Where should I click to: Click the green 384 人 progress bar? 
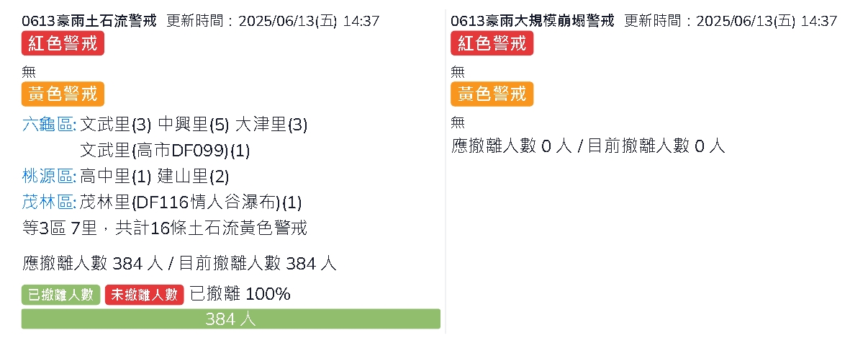pyautogui.click(x=231, y=319)
